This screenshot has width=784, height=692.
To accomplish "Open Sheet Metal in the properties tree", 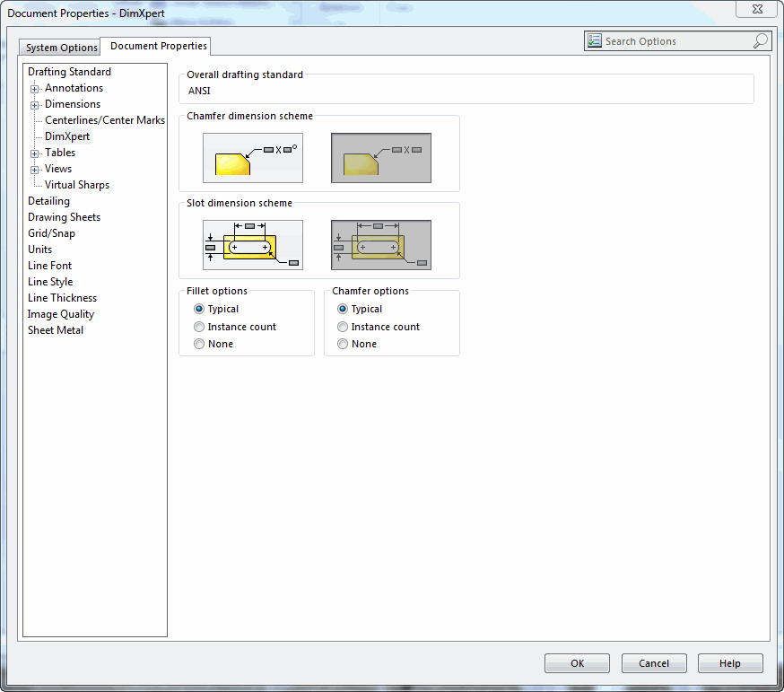I will click(56, 330).
